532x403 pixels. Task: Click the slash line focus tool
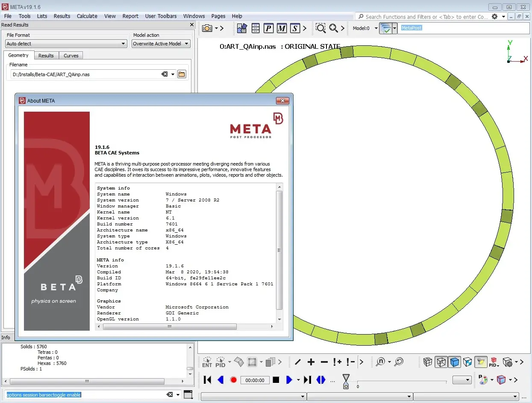click(298, 362)
